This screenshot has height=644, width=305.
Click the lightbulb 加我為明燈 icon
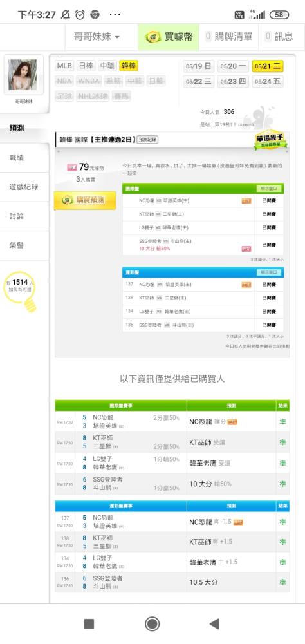[20, 291]
